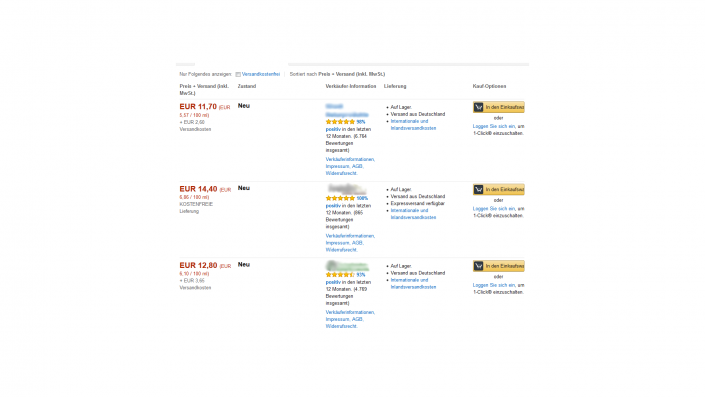
Task: Click star rating of 100% positive seller
Action: (340, 198)
